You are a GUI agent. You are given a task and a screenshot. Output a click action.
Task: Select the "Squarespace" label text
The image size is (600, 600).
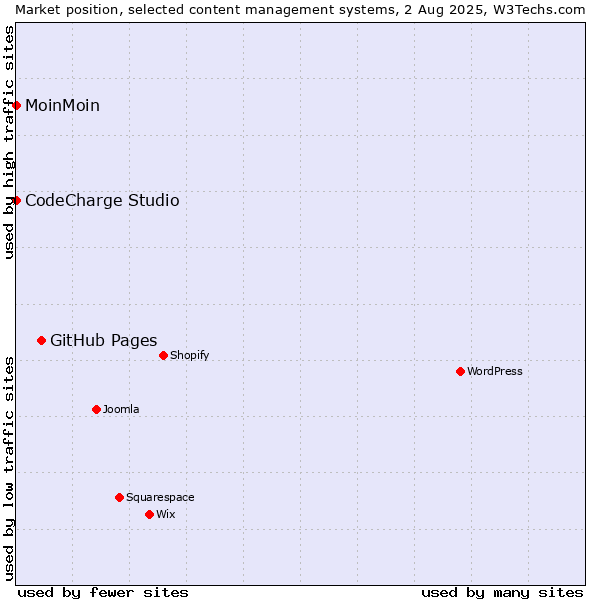tap(160, 497)
